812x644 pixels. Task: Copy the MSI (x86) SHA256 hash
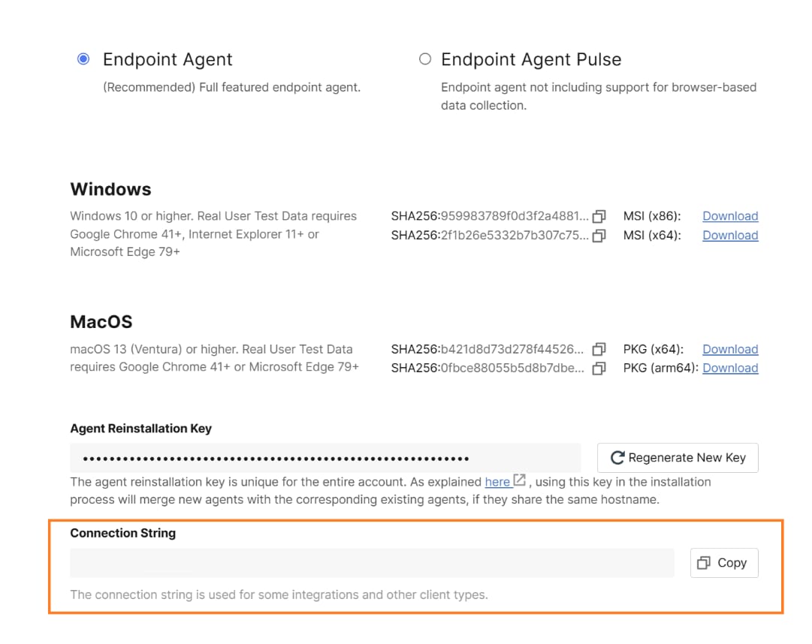coord(599,216)
